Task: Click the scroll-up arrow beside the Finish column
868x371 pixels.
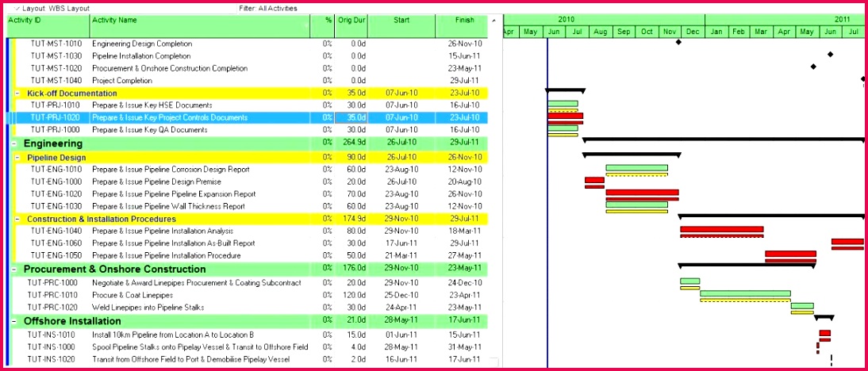Action: coord(494,21)
